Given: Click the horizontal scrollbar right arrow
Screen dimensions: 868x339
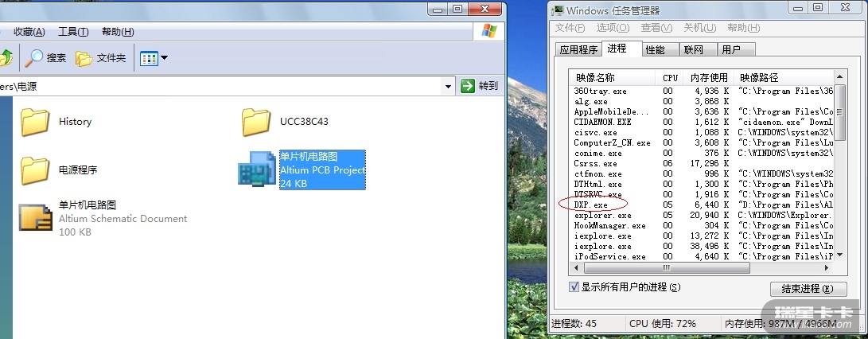Looking at the screenshot, I should [827, 267].
